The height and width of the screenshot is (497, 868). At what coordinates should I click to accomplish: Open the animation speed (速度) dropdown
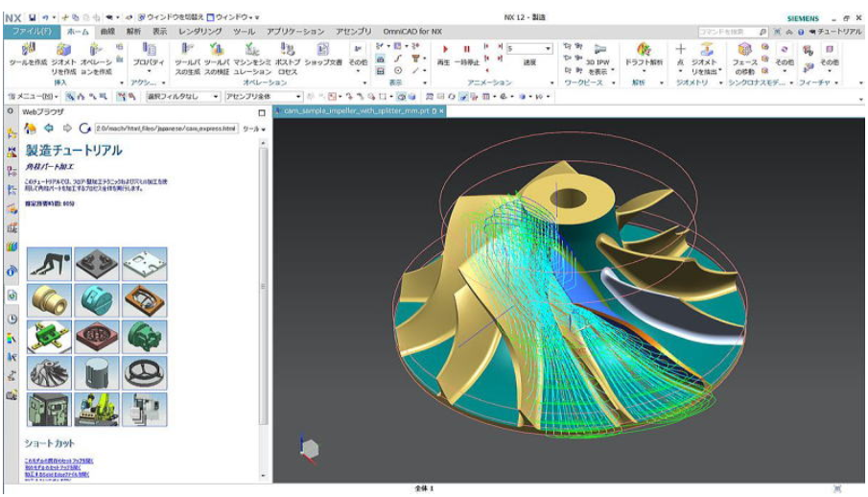[548, 48]
